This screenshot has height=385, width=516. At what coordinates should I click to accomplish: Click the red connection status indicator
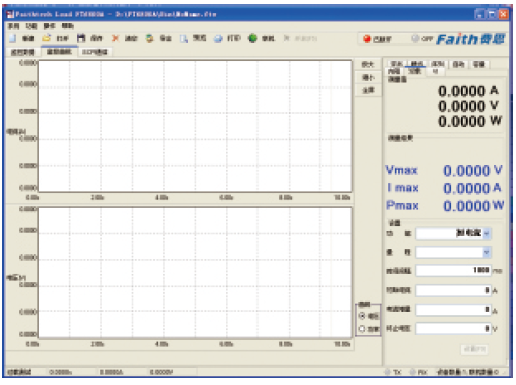click(x=367, y=39)
